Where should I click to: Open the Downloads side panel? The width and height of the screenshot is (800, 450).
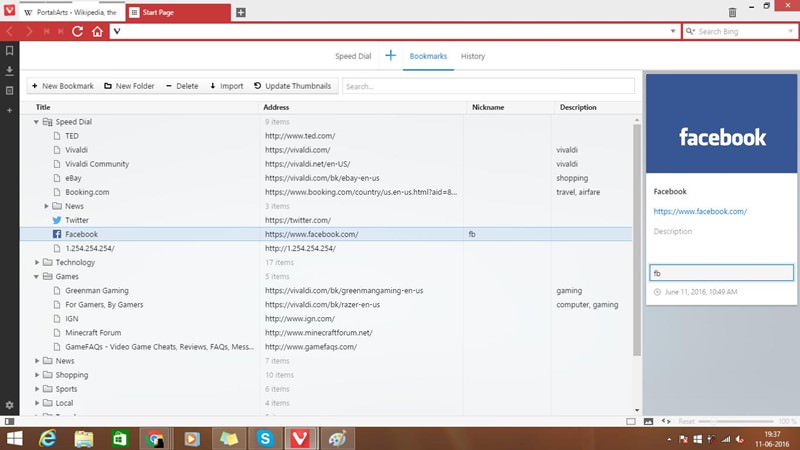pos(9,70)
